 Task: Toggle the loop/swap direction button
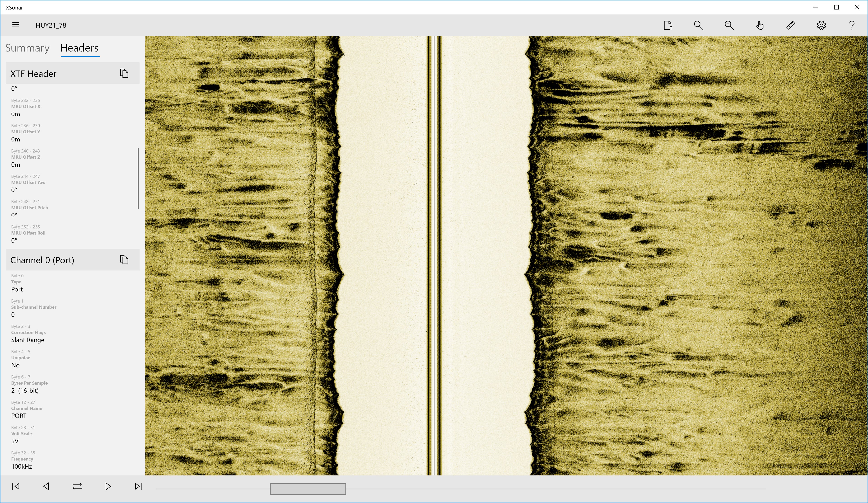(x=77, y=486)
